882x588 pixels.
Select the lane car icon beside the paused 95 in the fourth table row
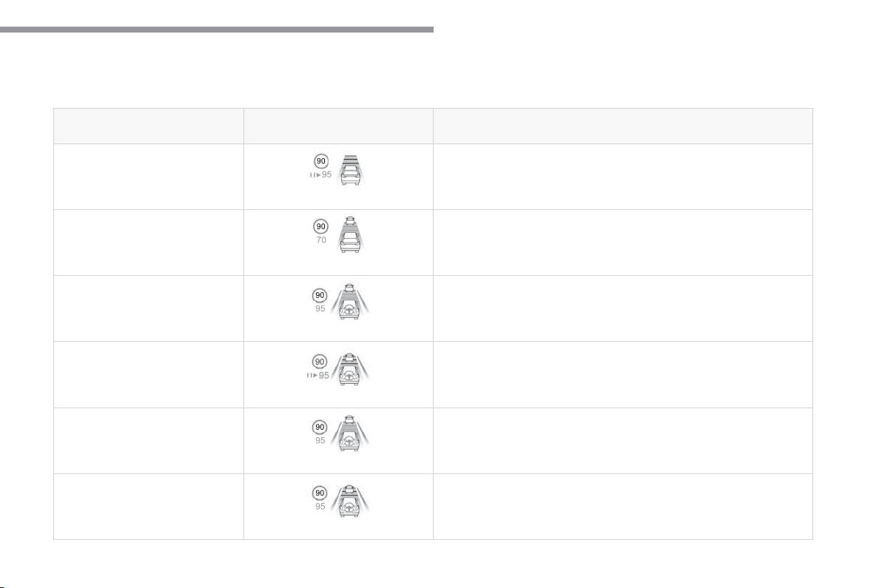pos(350,369)
